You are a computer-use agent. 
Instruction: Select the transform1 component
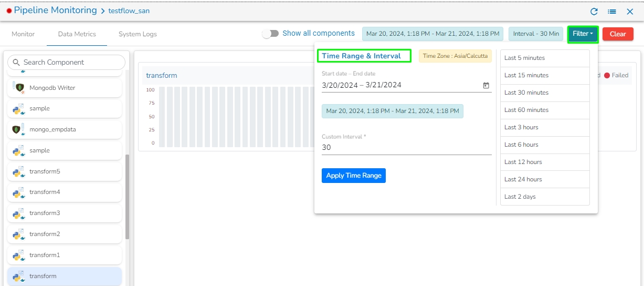click(65, 255)
